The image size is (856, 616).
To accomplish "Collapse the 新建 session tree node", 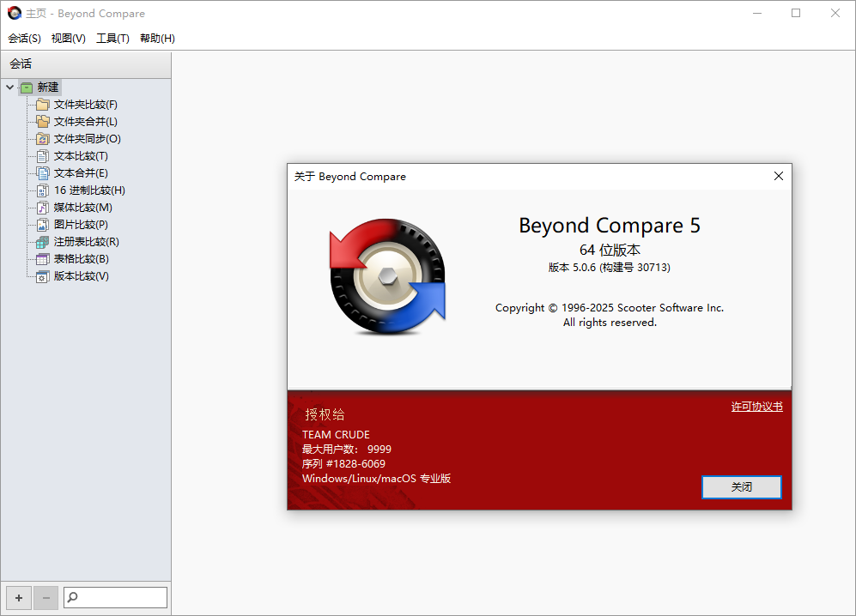I will click(x=9, y=87).
